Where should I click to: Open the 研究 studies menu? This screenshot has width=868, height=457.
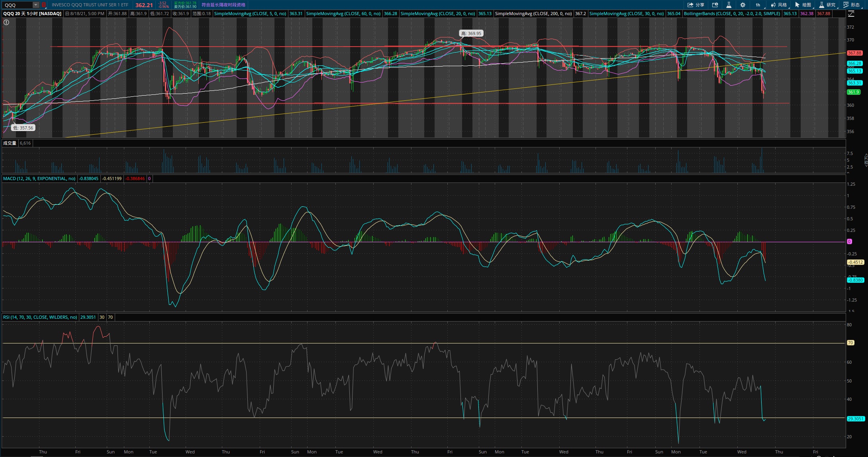click(x=827, y=5)
